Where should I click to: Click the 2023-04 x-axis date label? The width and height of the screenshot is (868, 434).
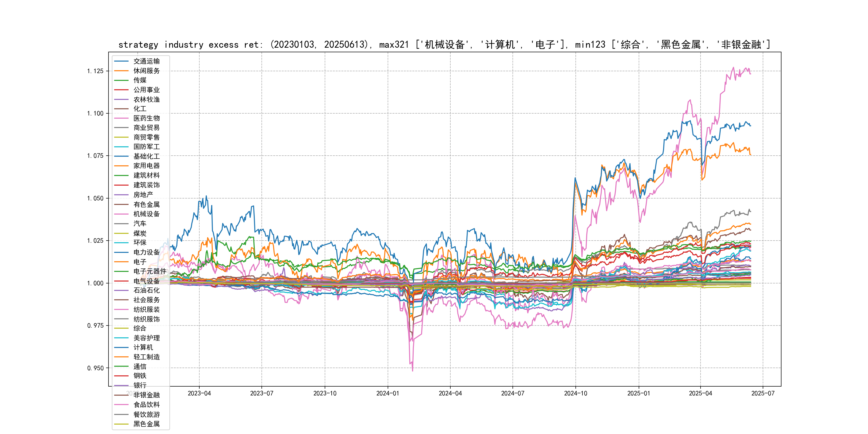click(x=199, y=393)
